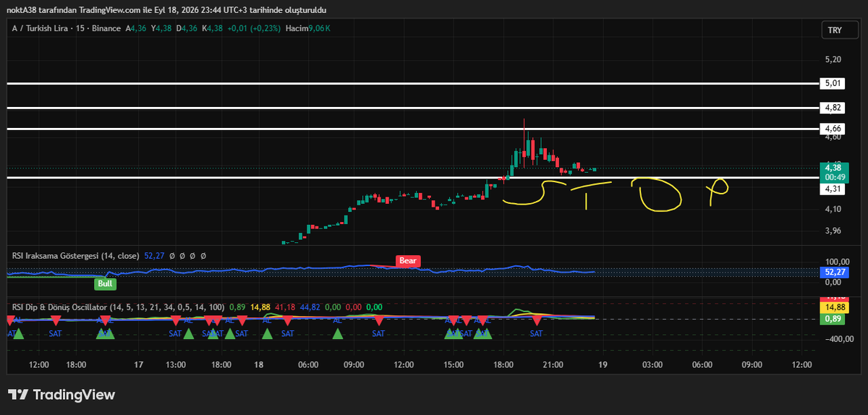Click the 03:00 time axis label

coord(652,365)
